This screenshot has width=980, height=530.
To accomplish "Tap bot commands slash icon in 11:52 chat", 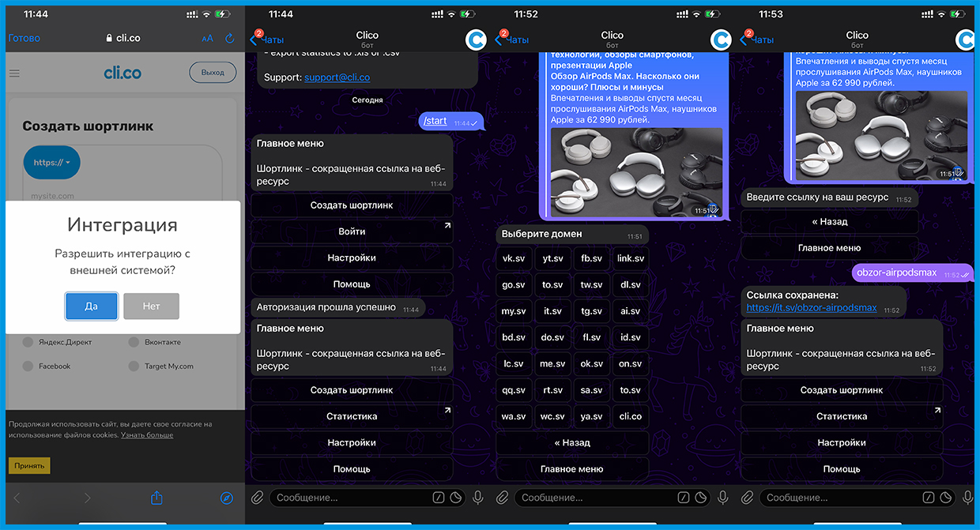I will [x=684, y=498].
